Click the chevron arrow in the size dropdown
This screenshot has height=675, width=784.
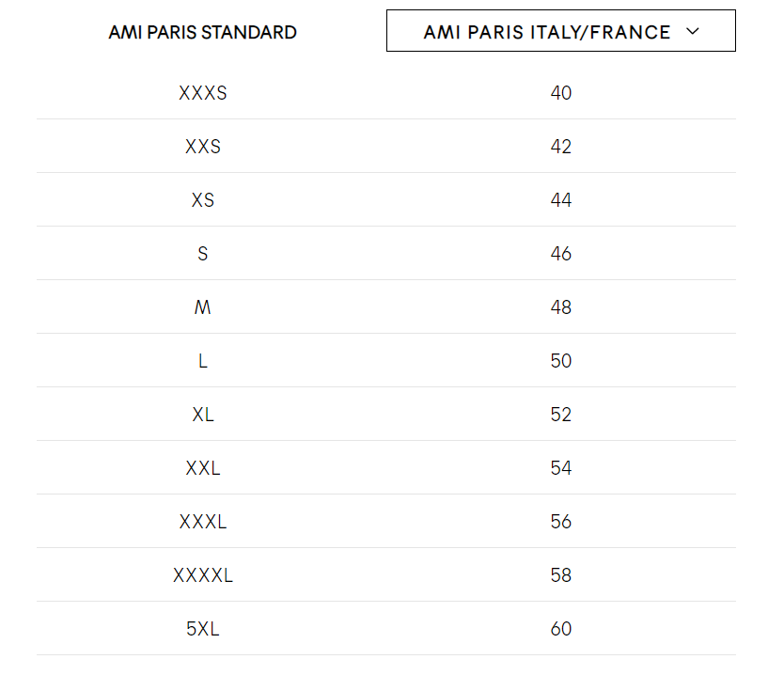693,31
